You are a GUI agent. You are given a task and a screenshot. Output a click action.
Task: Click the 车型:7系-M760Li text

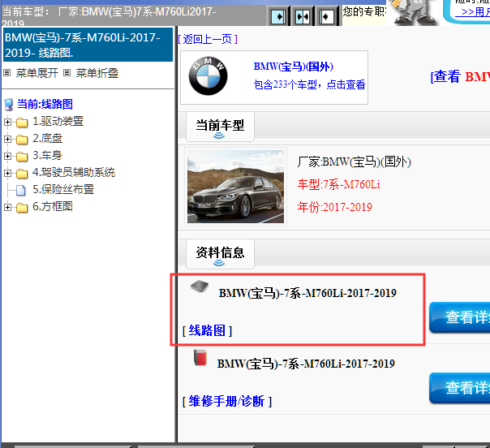point(339,184)
